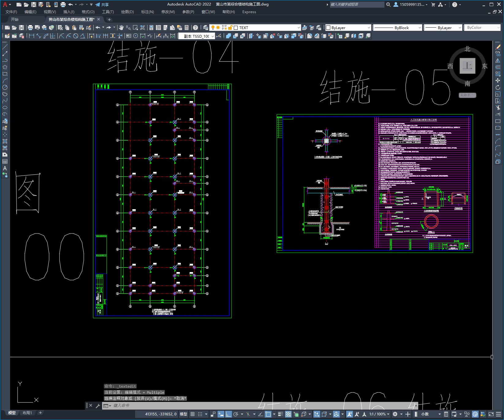
Task: Open the 文件(F) menu
Action: point(11,12)
